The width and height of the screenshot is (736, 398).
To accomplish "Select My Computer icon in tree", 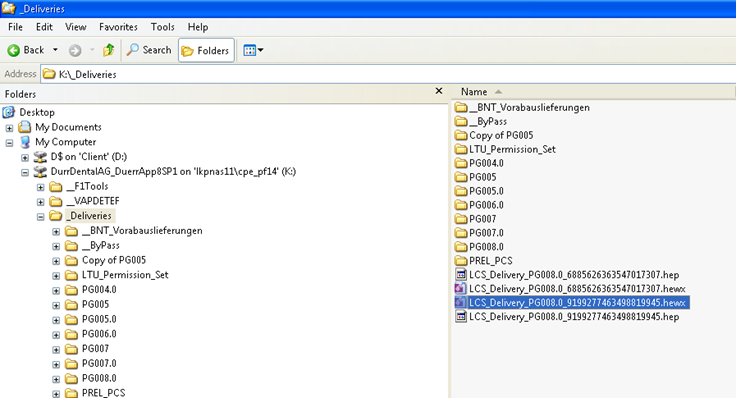I will point(25,142).
